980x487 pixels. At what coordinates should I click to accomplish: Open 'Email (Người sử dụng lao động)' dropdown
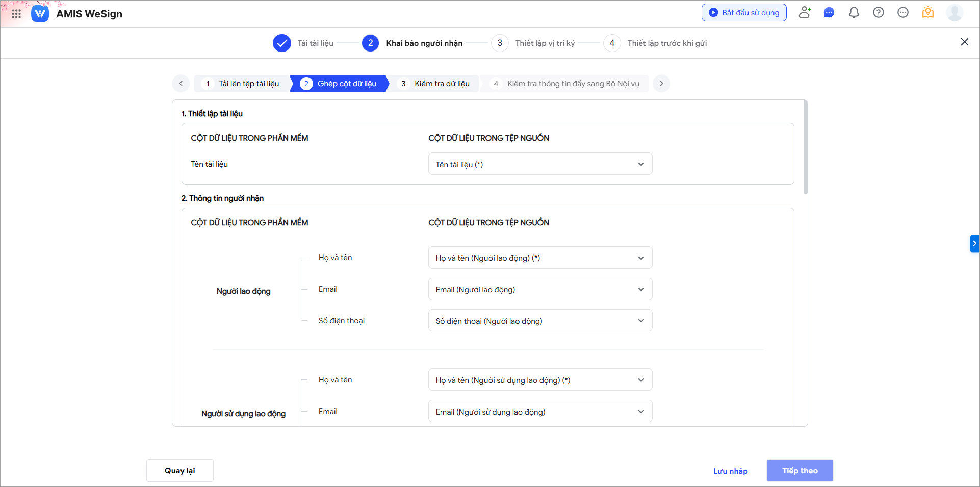pos(539,412)
